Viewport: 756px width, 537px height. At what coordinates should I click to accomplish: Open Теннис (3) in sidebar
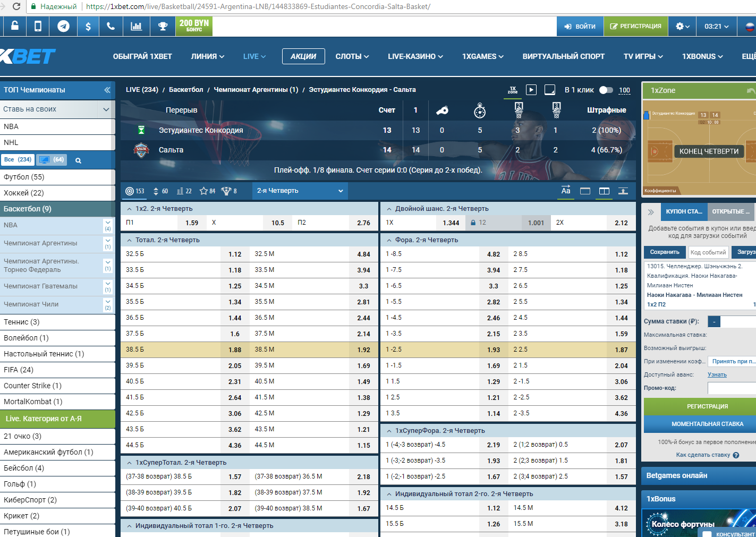[57, 322]
